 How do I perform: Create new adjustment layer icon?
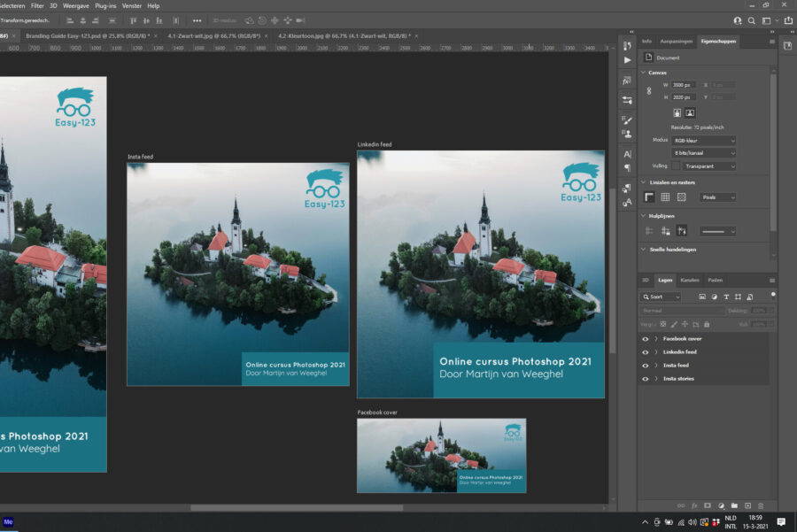(x=721, y=505)
